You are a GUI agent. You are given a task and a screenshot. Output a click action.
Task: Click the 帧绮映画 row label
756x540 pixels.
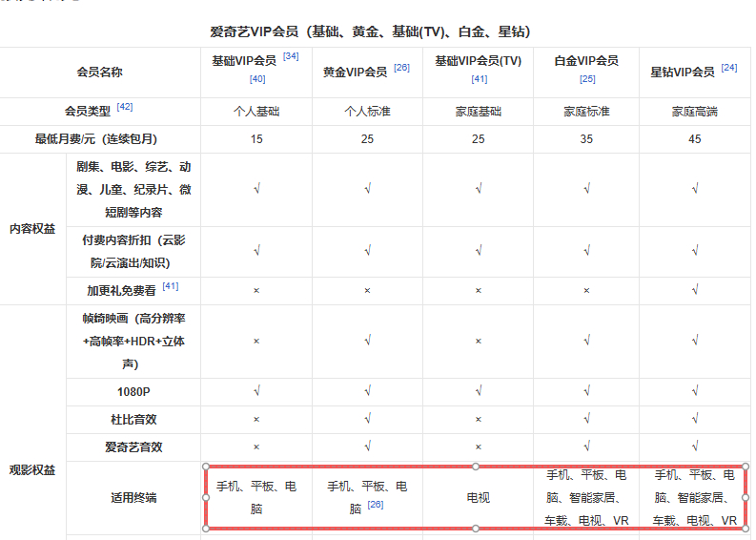133,342
